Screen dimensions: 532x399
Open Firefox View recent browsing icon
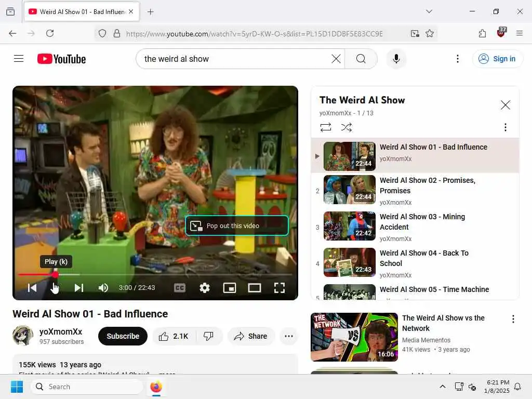click(x=10, y=11)
